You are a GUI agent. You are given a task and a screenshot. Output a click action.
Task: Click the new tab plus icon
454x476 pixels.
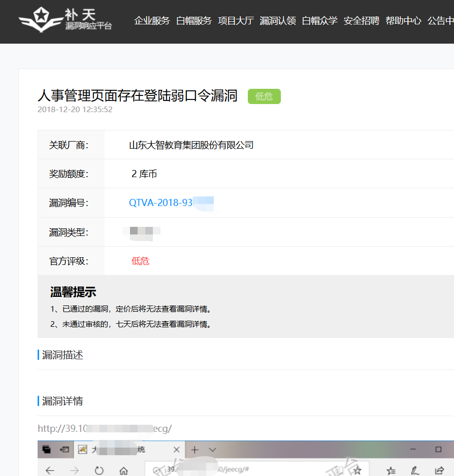click(x=194, y=450)
